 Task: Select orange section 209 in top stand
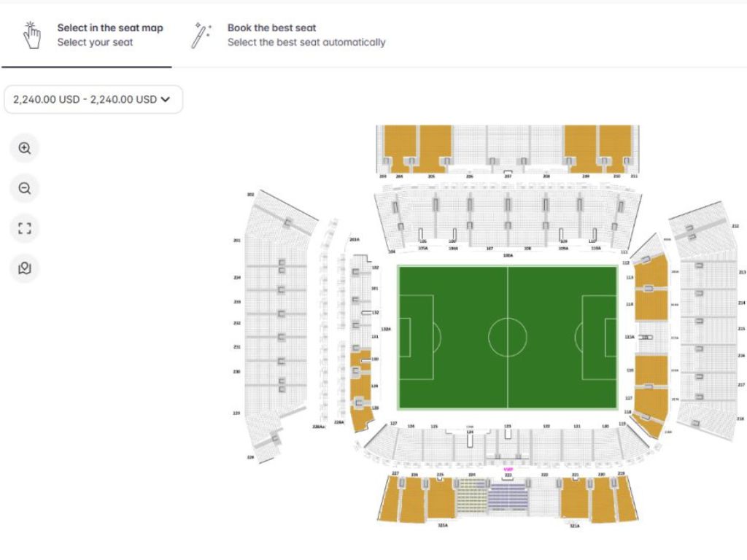pyautogui.click(x=580, y=146)
